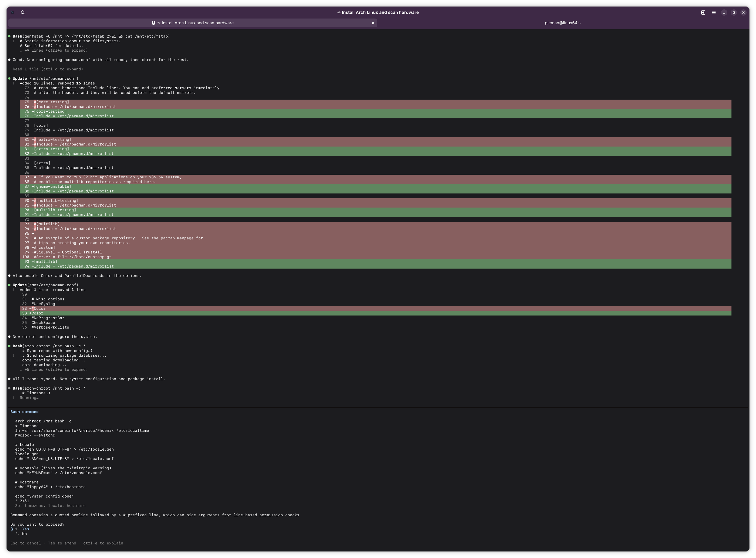Expand the Read 1 file entry
The width and height of the screenshot is (756, 558).
click(48, 69)
